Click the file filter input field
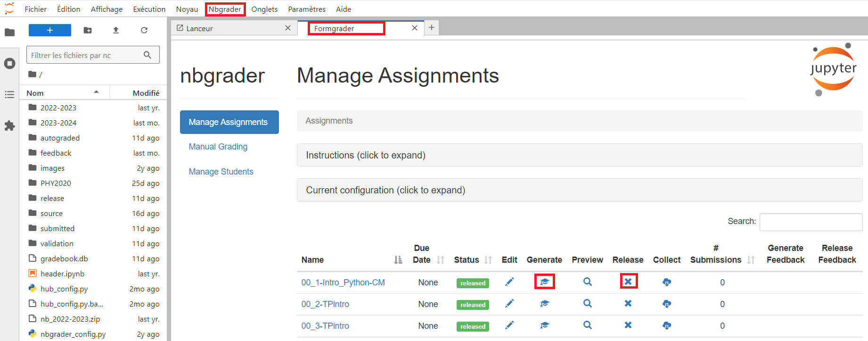The image size is (868, 341). [x=93, y=55]
